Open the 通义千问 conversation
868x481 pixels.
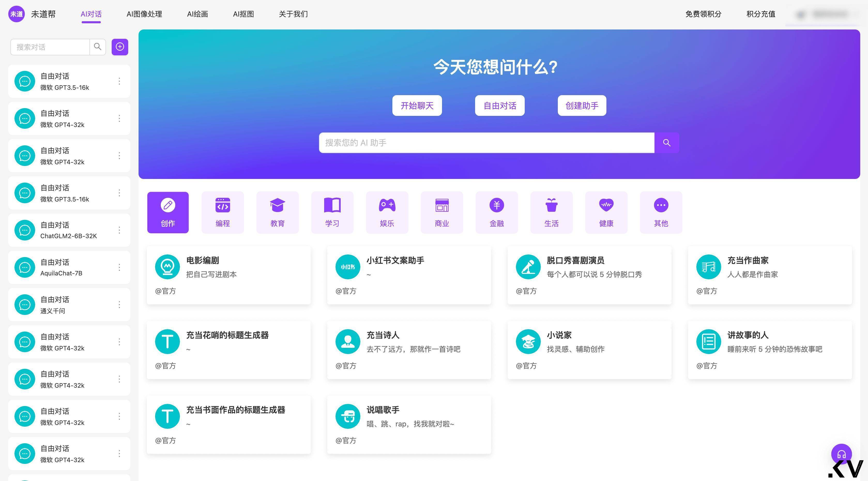coord(69,305)
